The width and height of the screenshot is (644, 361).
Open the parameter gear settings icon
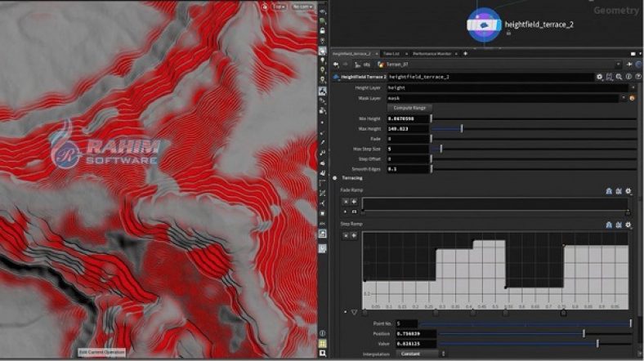600,76
